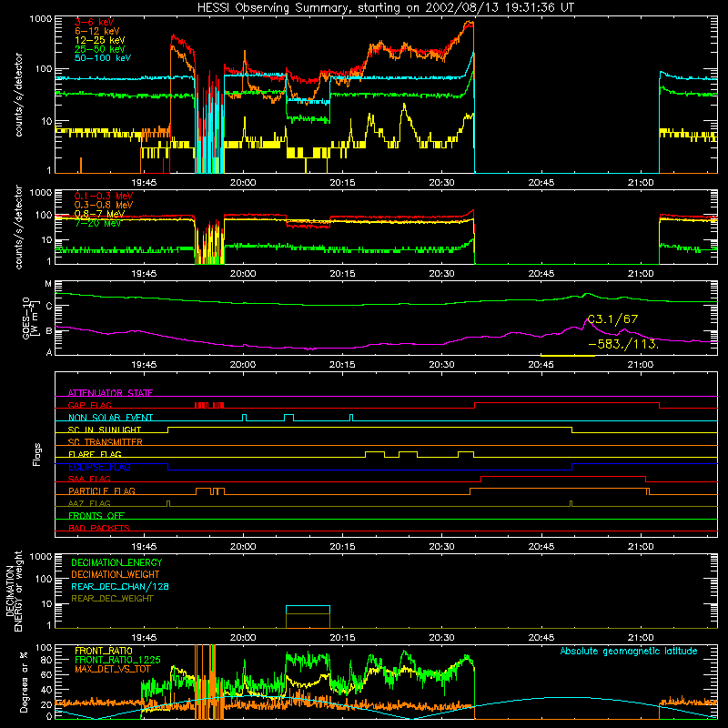Click the yellow bar under the GOES plot

tap(568, 356)
